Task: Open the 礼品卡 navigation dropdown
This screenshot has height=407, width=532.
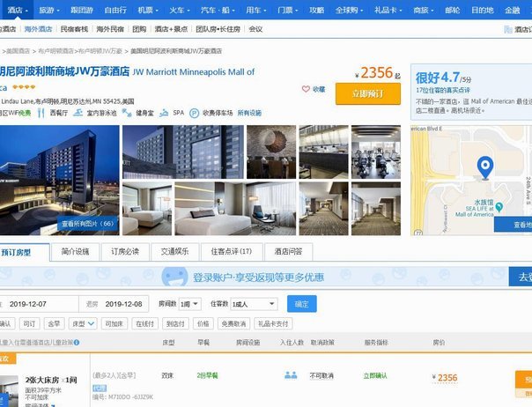Action: pos(388,11)
